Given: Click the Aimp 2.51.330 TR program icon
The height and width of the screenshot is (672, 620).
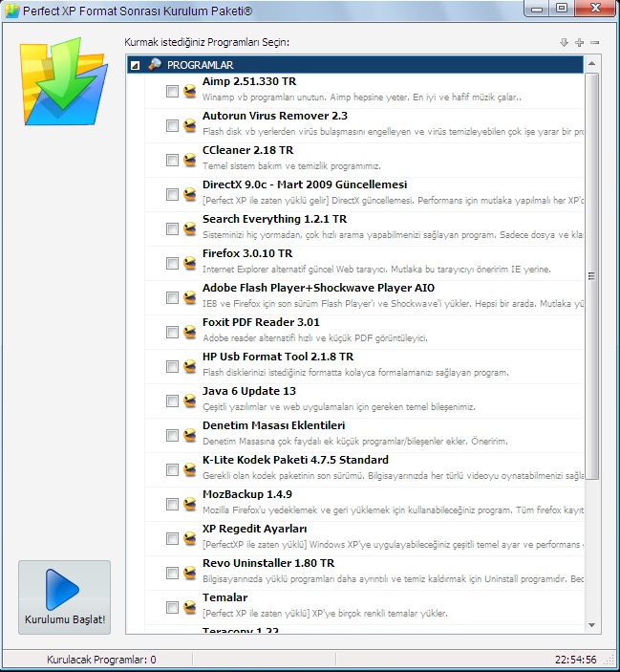Looking at the screenshot, I should [x=190, y=91].
